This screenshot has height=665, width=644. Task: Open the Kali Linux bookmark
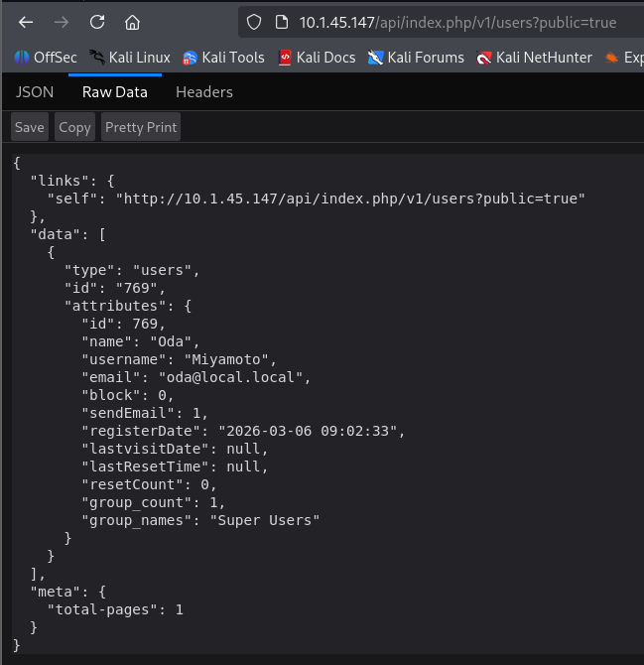click(129, 58)
